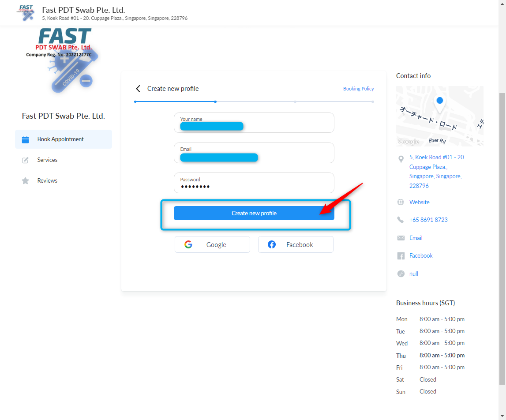Open the Services sidebar item

coord(47,160)
